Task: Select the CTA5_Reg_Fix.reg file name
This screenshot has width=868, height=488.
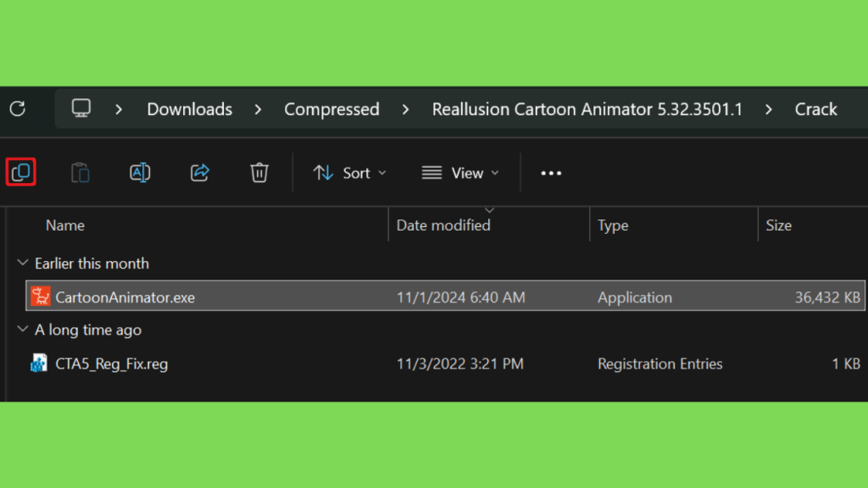Action: pyautogui.click(x=112, y=363)
